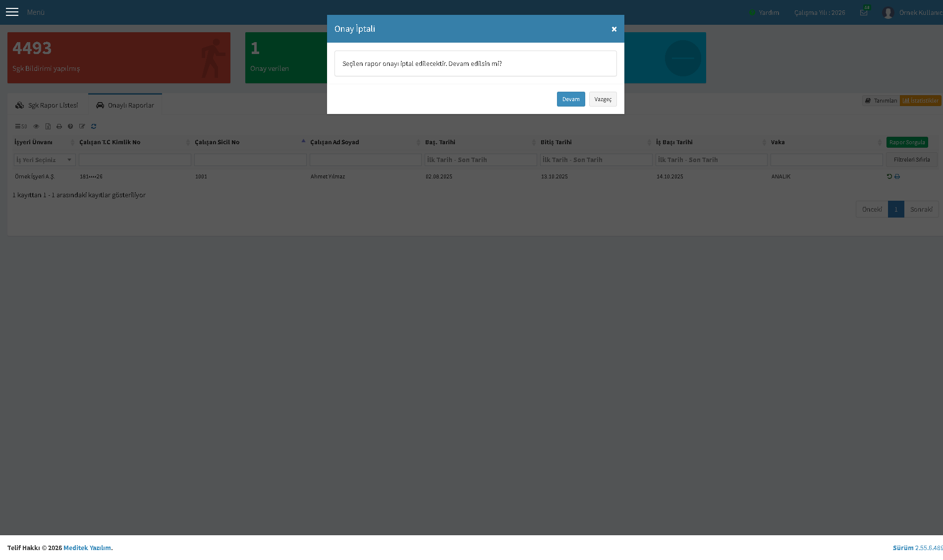Click the blue print icon in Ahmet Yılmaz row
Screen dimensions: 943x560
point(897,176)
